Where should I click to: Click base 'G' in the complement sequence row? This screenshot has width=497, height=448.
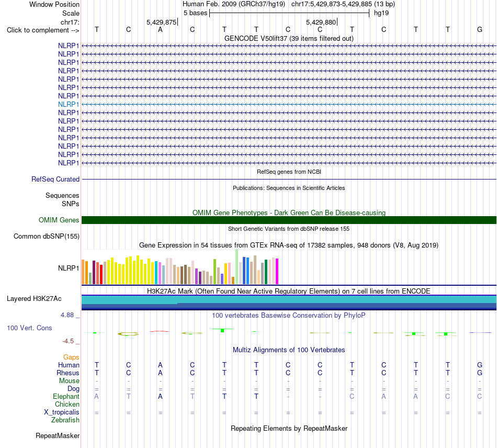[x=480, y=29]
